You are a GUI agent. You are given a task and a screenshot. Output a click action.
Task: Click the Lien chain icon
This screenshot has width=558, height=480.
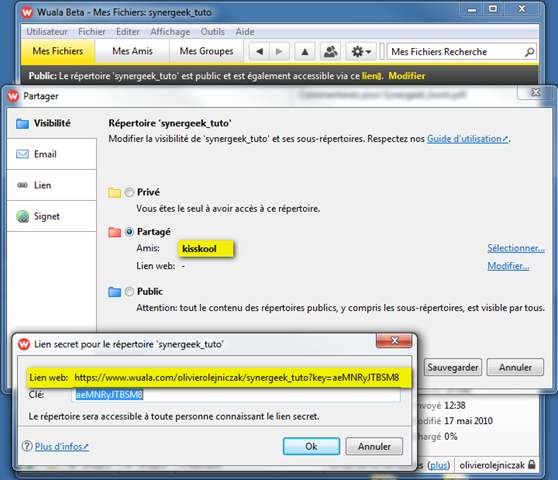(x=22, y=185)
